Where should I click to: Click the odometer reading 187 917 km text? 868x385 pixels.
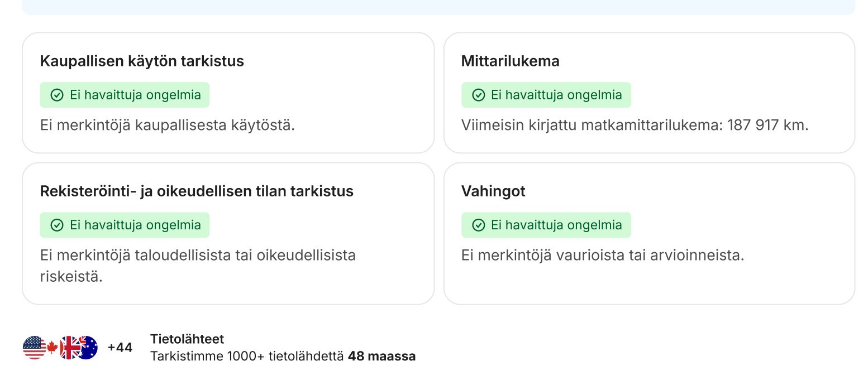click(767, 125)
